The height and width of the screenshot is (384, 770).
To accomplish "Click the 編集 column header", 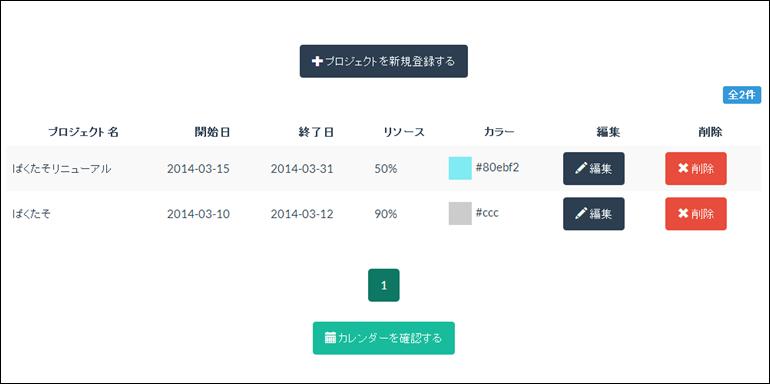I will click(608, 132).
